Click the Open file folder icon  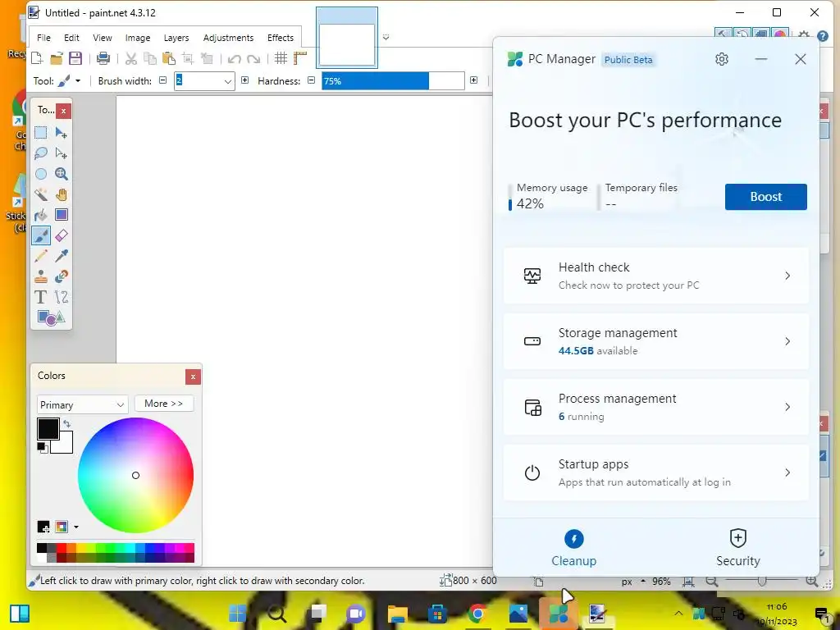57,58
